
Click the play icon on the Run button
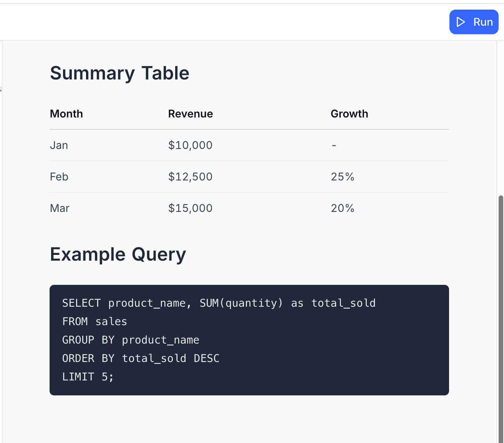click(x=461, y=22)
